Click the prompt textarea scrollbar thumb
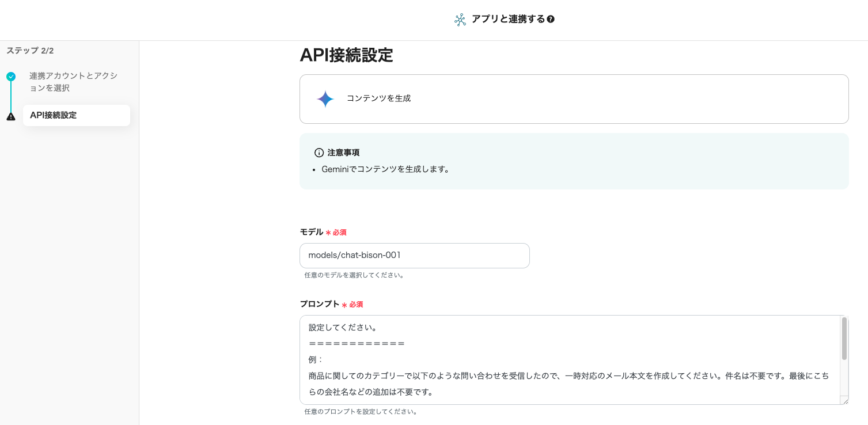 pyautogui.click(x=844, y=338)
